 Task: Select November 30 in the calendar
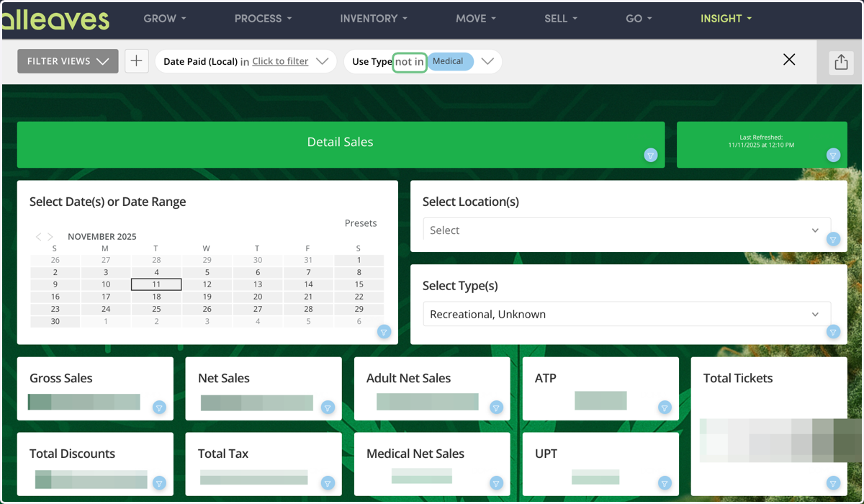pos(55,321)
